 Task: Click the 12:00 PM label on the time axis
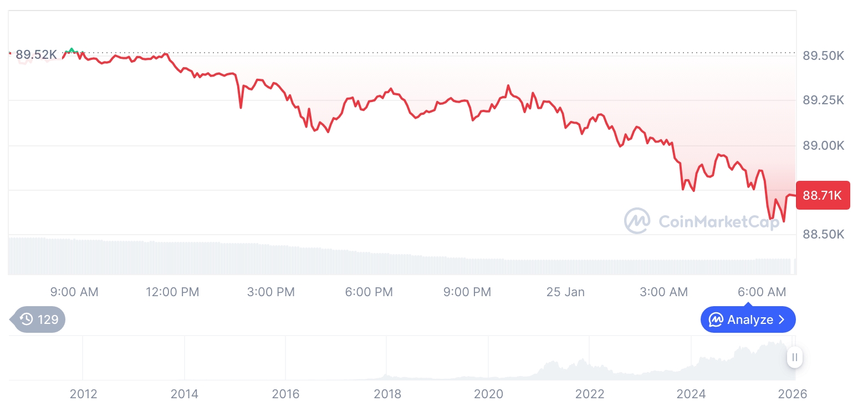[172, 292]
